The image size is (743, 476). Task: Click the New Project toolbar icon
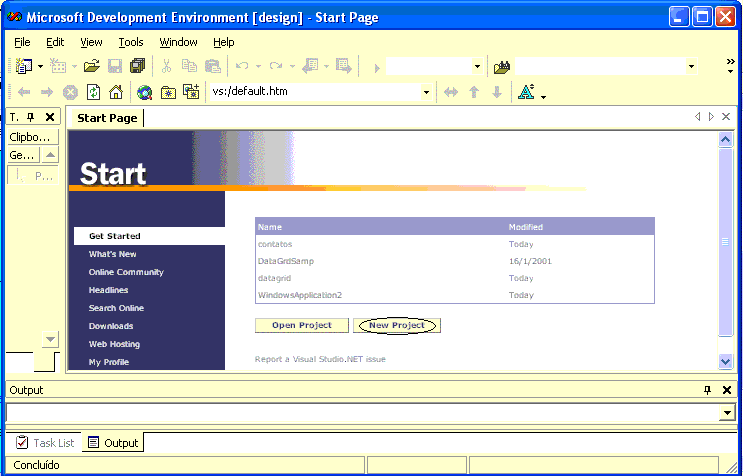23,66
